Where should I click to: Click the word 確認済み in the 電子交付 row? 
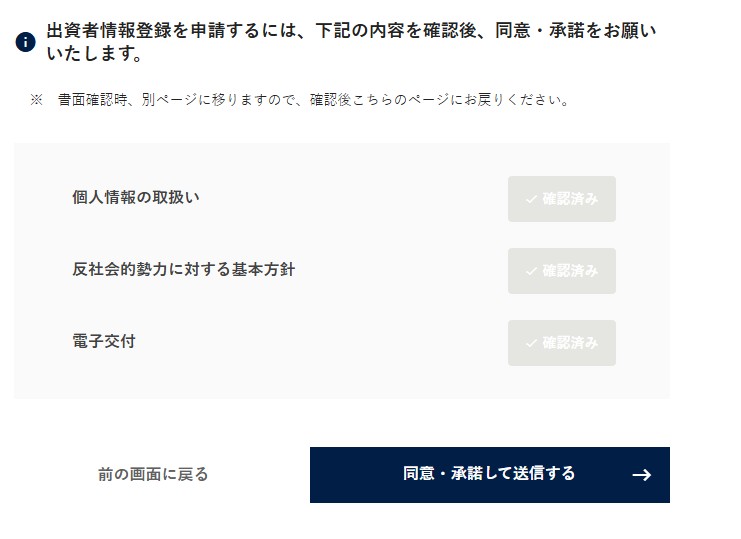(x=570, y=343)
